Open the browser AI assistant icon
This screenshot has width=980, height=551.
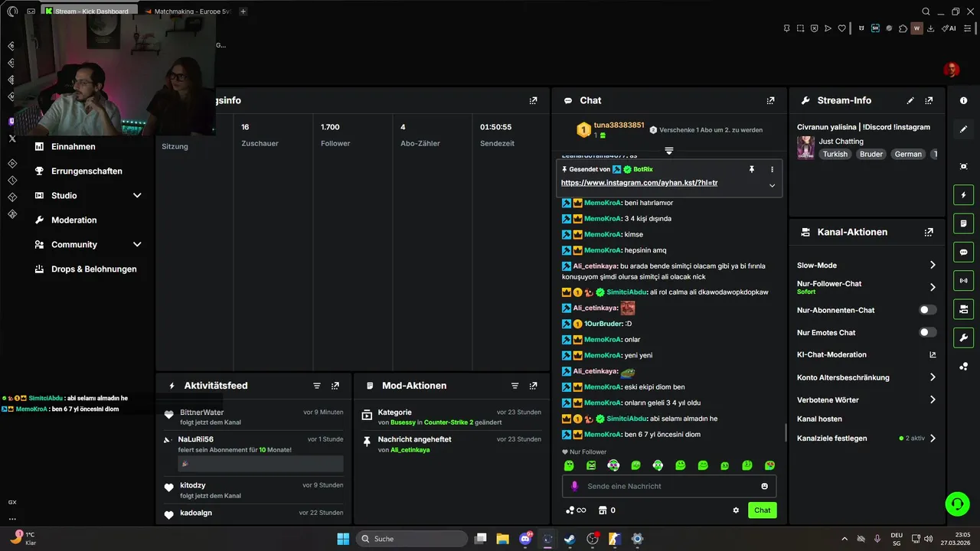coord(949,28)
